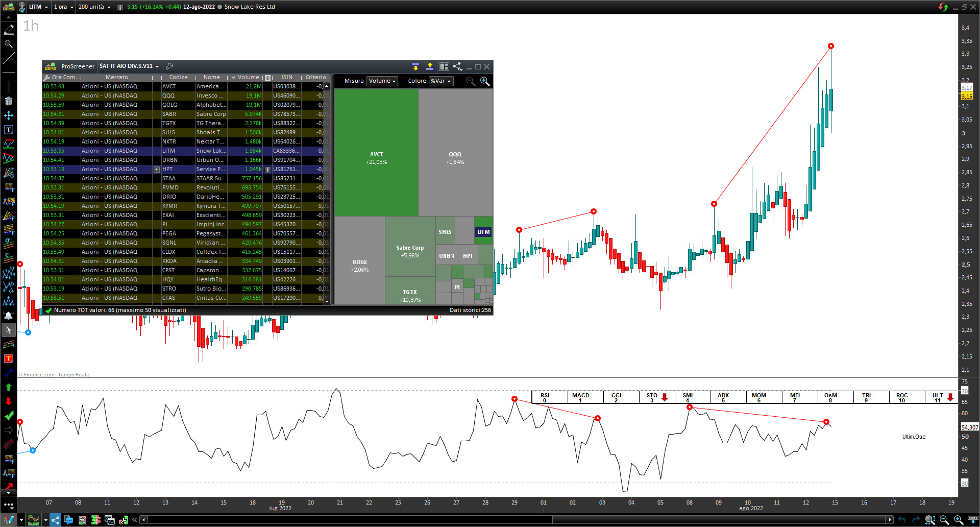Collapse the left toolbar with up arrow
The image size is (980, 527).
point(9,18)
